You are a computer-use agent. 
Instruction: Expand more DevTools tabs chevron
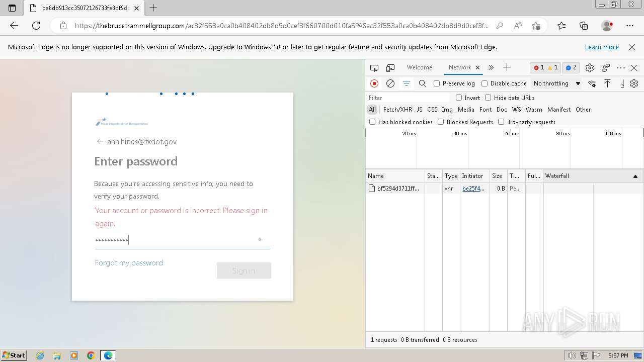click(x=491, y=67)
